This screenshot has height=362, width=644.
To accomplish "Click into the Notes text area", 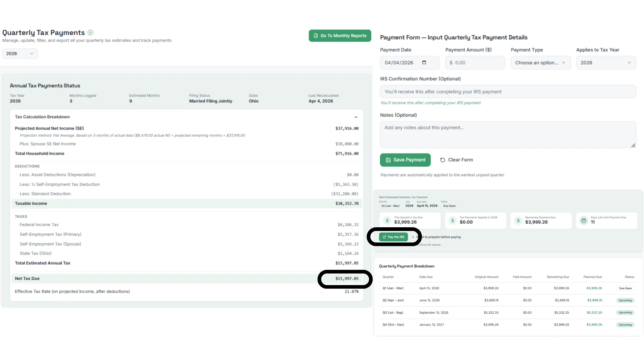I will point(508,134).
